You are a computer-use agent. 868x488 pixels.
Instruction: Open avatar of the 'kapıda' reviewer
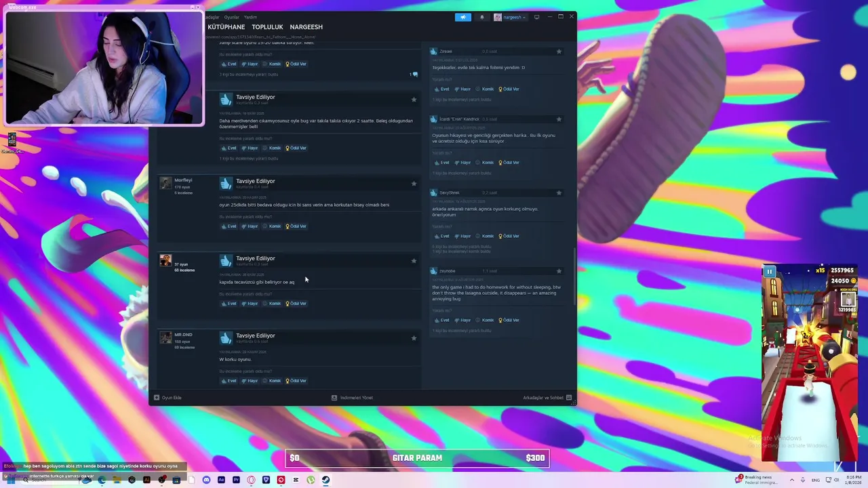165,260
